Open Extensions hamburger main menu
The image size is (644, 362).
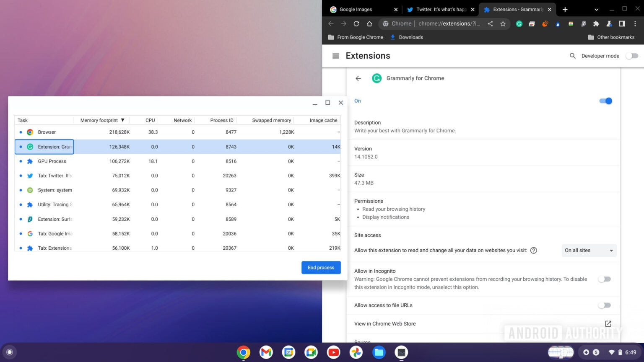[335, 56]
